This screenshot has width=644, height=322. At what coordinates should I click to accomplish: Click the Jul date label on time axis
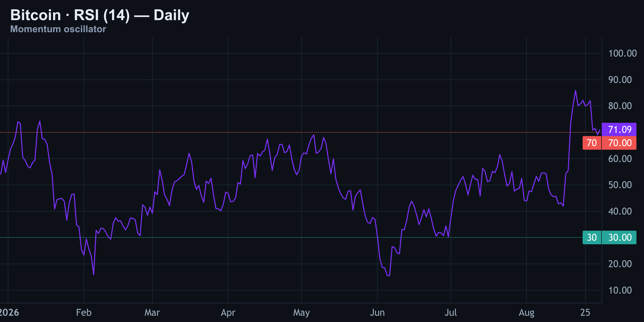(451, 312)
